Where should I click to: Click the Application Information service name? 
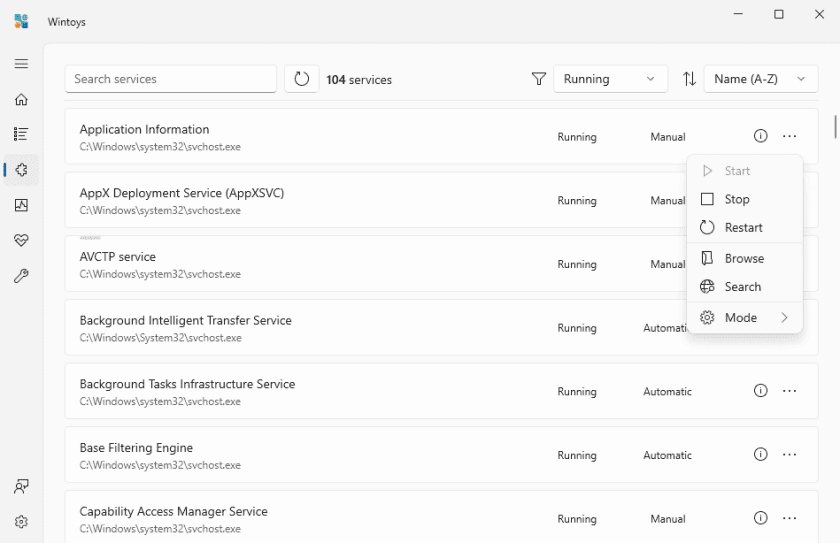[144, 129]
